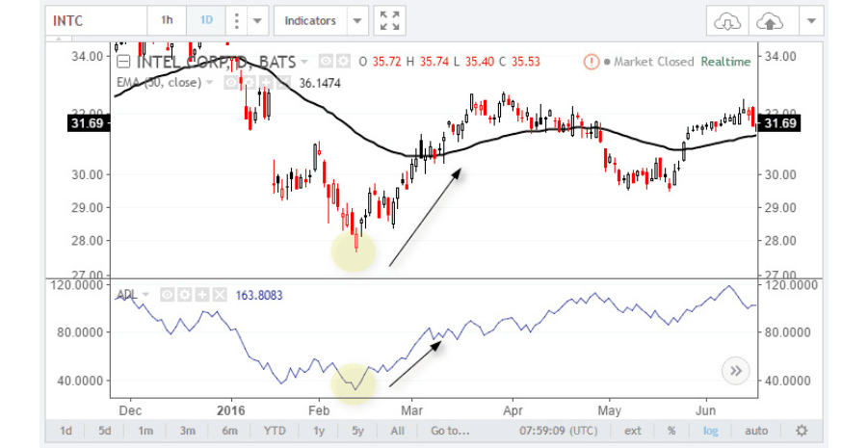Click the scroll-to-latest double arrow button
The width and height of the screenshot is (868, 448).
[736, 371]
